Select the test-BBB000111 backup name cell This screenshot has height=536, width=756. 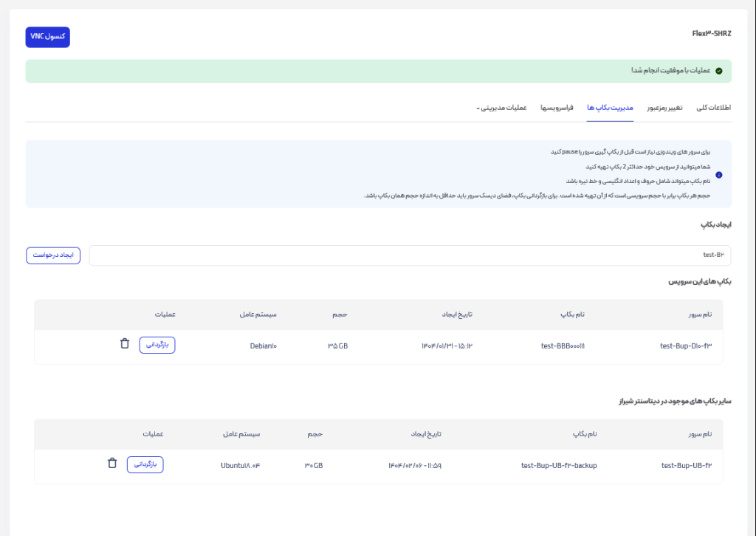pos(563,345)
